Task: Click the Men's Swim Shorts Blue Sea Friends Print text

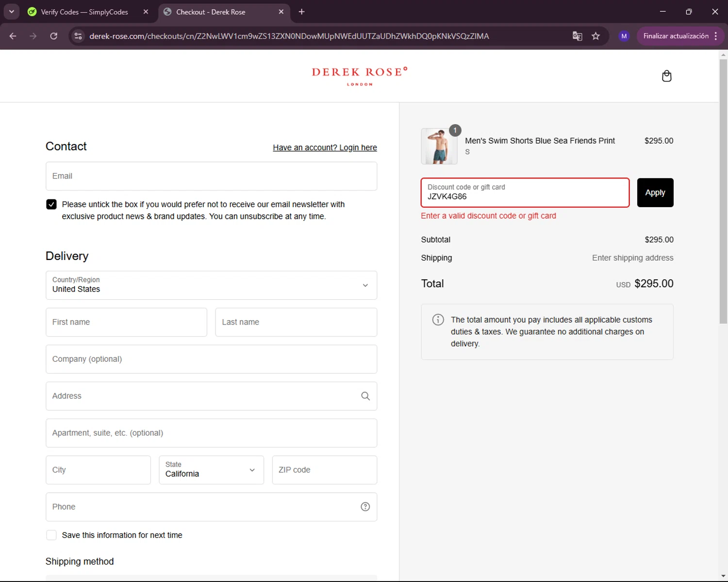Action: (x=540, y=141)
